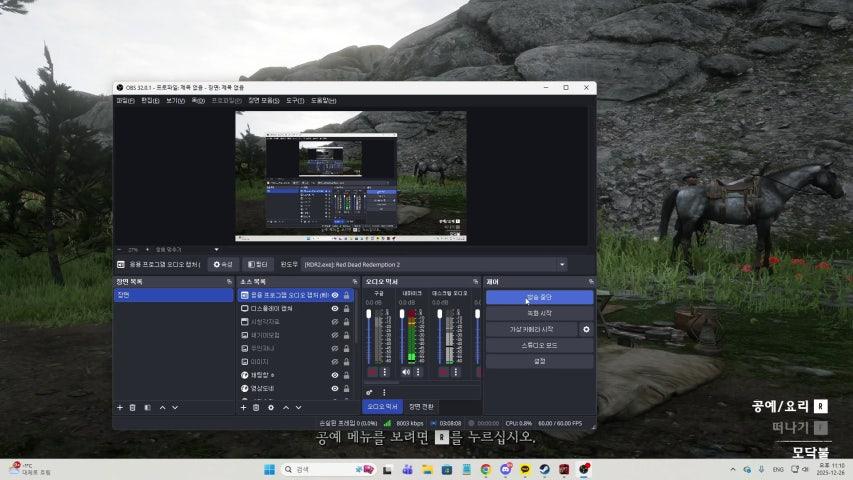This screenshot has width=853, height=480.
Task: Toggle lock on the 이미지 source
Action: pos(347,361)
